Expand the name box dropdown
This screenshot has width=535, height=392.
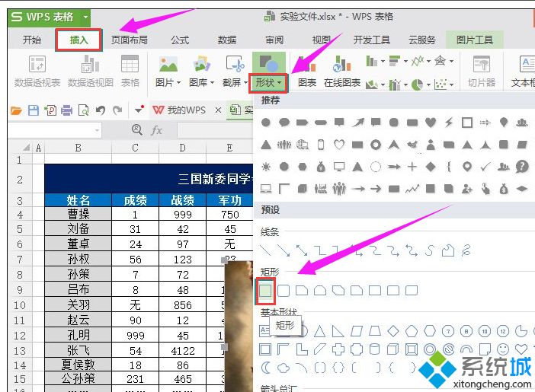pyautogui.click(x=98, y=130)
